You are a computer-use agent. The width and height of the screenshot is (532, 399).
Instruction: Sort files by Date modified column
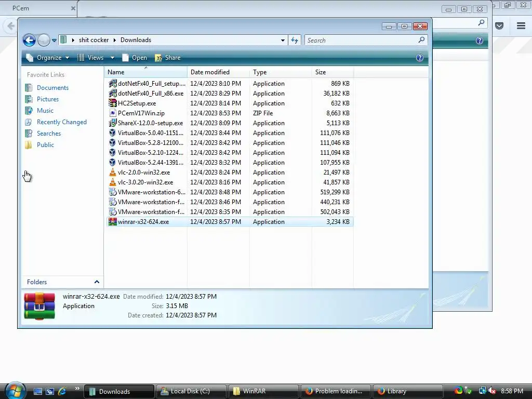219,72
